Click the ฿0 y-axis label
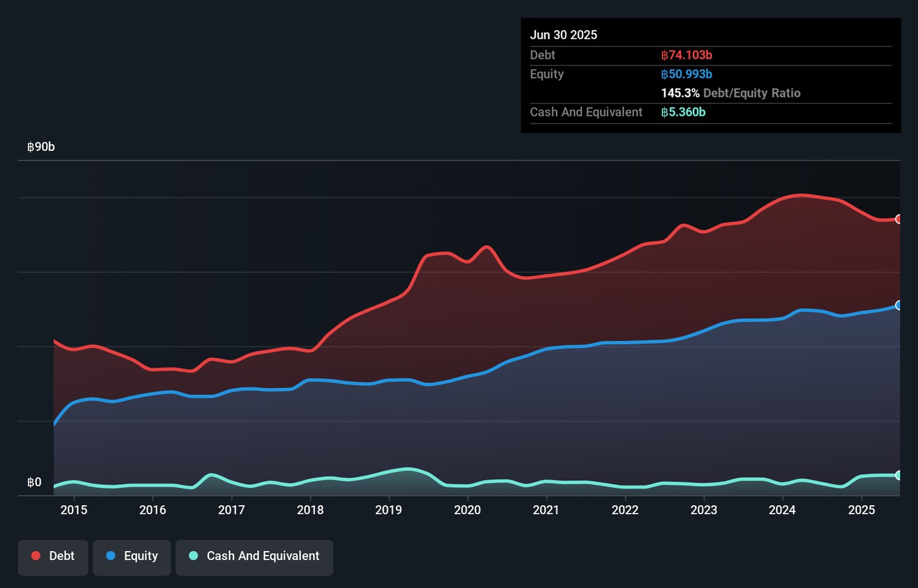Viewport: 918px width, 588px height. (34, 482)
